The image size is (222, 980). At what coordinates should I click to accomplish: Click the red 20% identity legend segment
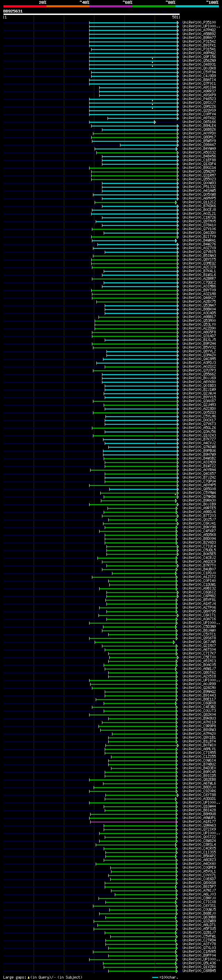click(25, 6)
